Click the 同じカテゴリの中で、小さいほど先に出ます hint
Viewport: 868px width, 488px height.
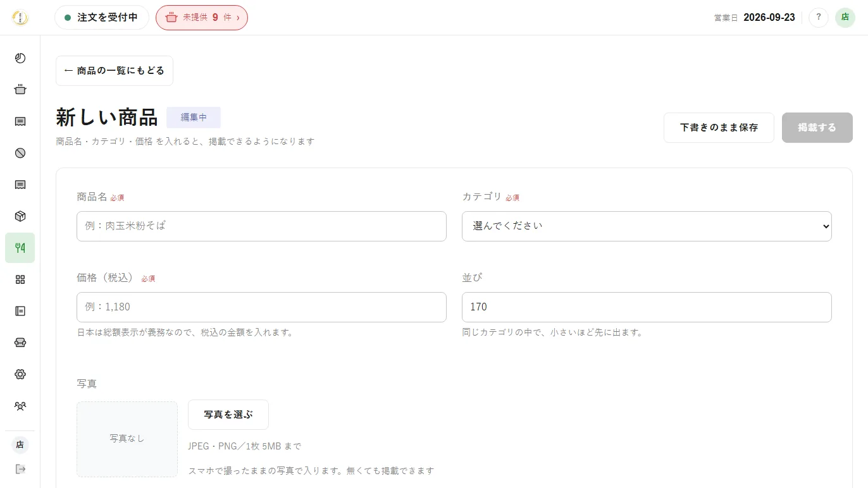(552, 332)
